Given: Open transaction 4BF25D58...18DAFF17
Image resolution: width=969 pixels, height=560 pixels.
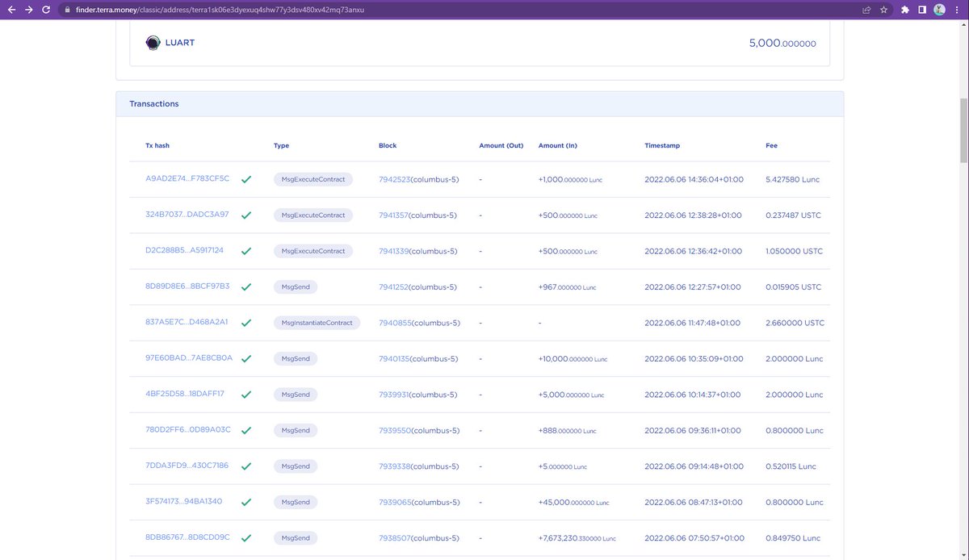Looking at the screenshot, I should (x=185, y=394).
